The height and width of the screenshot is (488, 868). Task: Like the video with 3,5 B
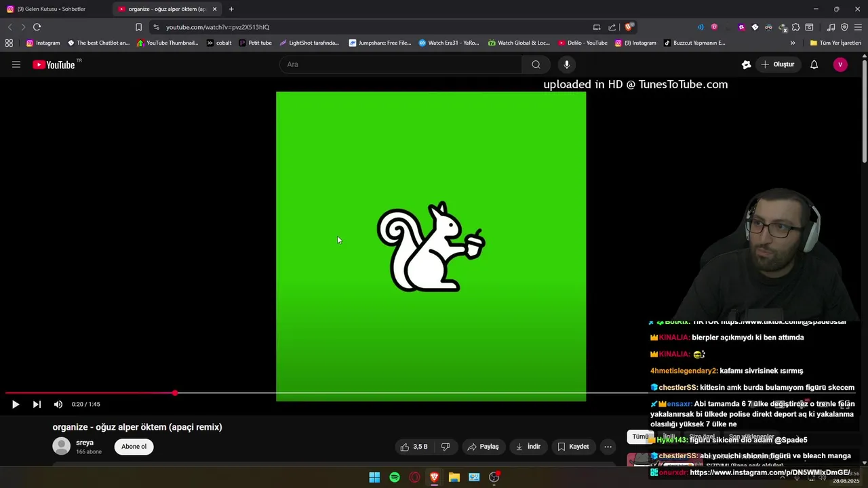[414, 447]
